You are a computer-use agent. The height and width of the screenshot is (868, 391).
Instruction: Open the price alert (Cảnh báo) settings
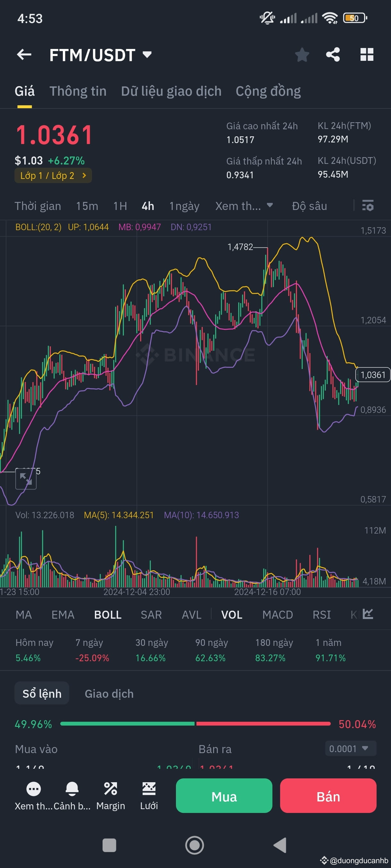[x=72, y=789]
